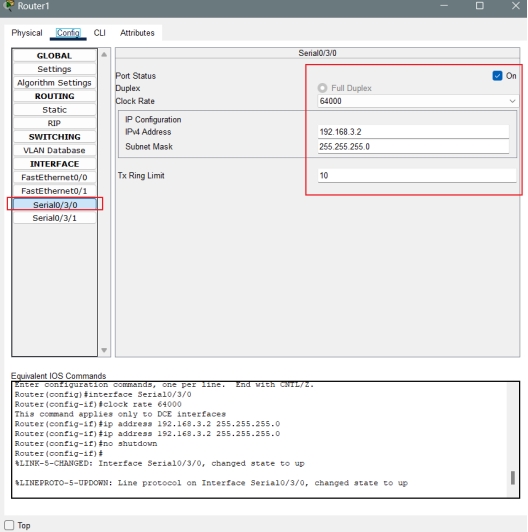Viewport: 528px width, 532px height.
Task: Click the ROUTING section header
Action: click(54, 96)
